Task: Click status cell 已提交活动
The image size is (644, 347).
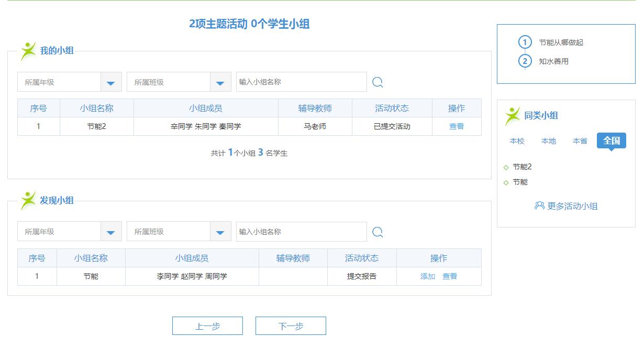Action: coord(392,126)
